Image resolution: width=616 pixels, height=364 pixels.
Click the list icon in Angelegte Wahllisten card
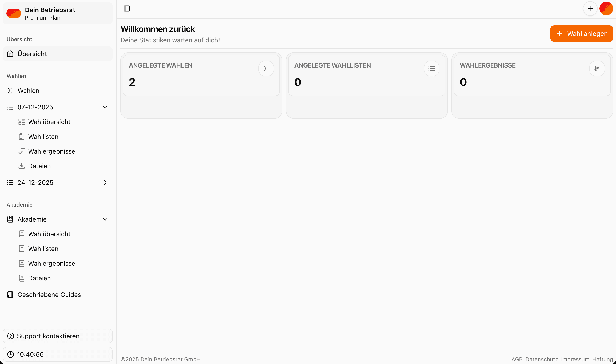pos(431,68)
